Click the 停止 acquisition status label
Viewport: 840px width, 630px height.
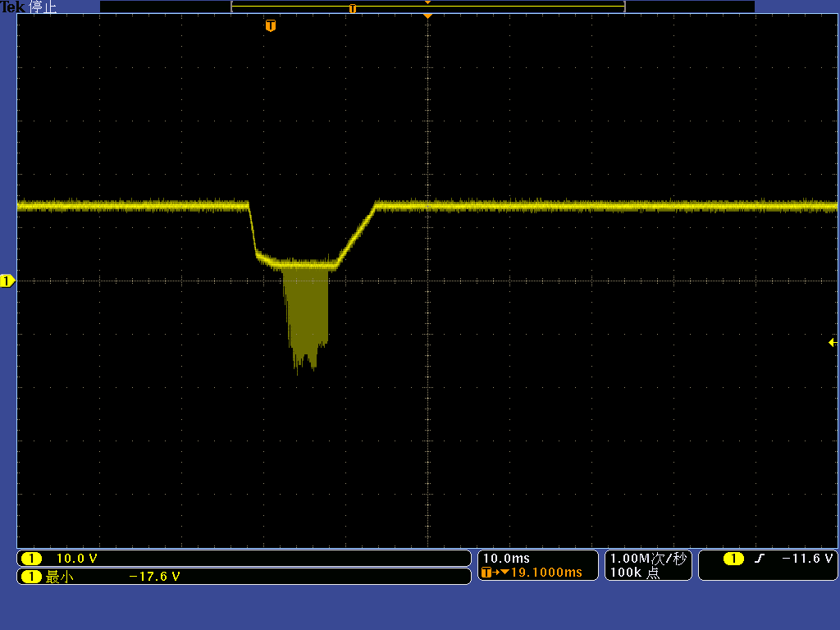(43, 7)
